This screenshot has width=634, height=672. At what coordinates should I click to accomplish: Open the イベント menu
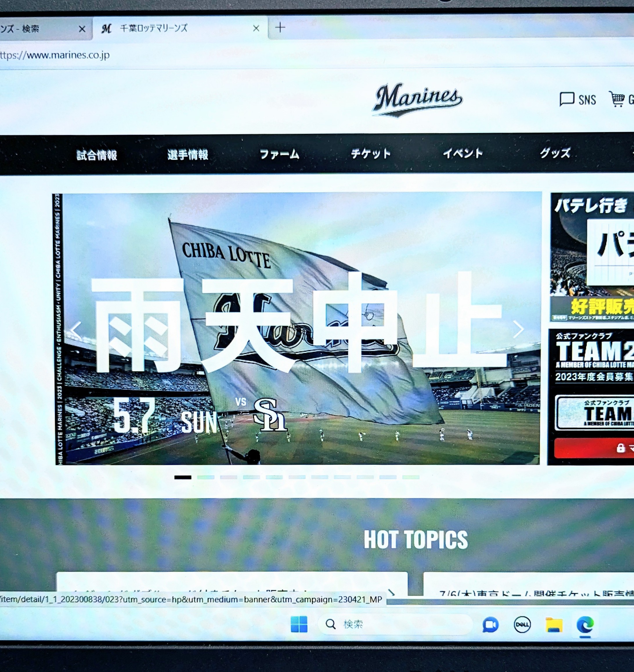(x=463, y=153)
